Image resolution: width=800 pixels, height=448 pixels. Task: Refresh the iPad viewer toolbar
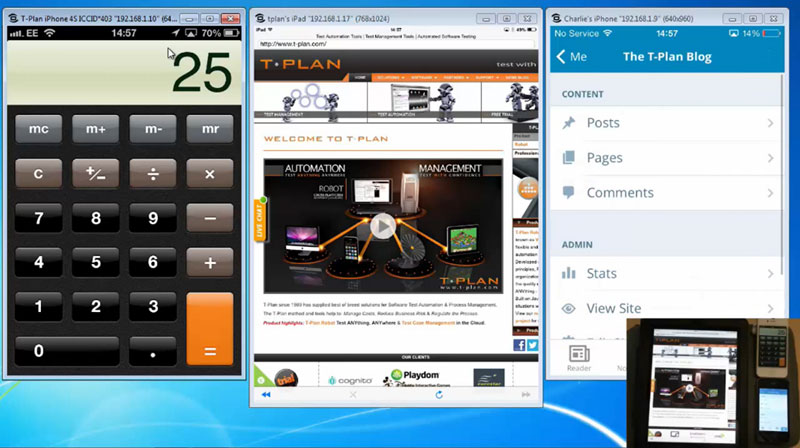pyautogui.click(x=439, y=394)
